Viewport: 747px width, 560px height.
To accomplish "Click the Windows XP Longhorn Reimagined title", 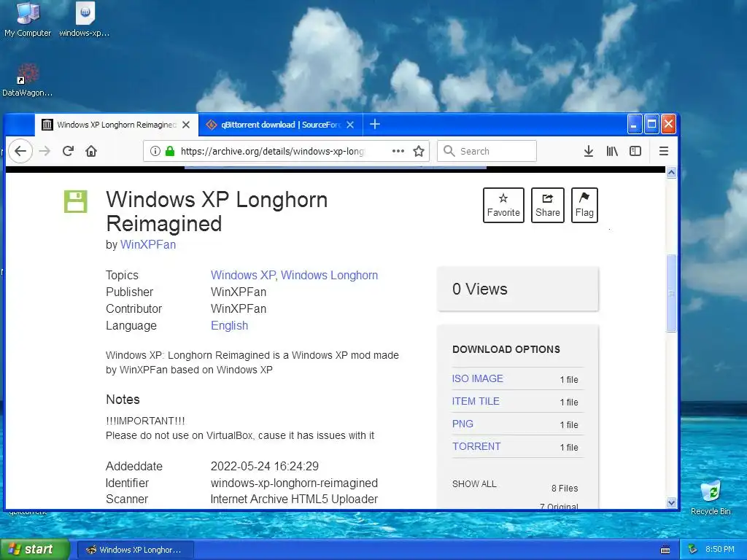I will click(217, 211).
